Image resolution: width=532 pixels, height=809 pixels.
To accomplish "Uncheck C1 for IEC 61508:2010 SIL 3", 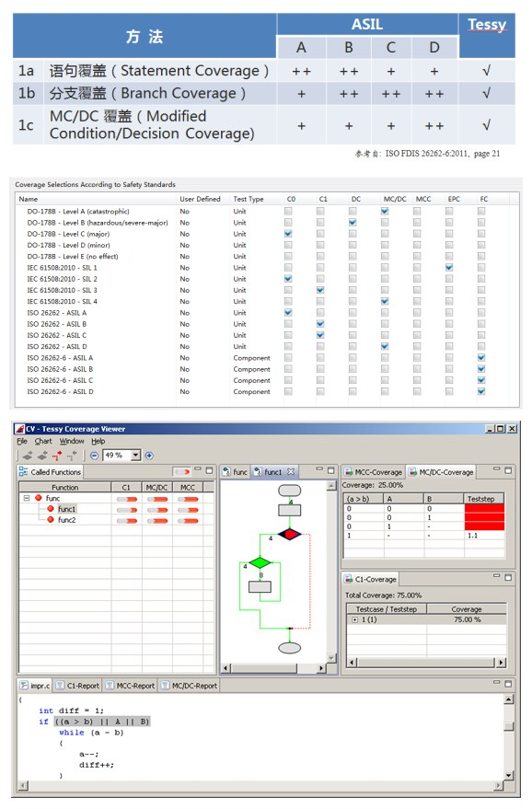I will coord(320,290).
